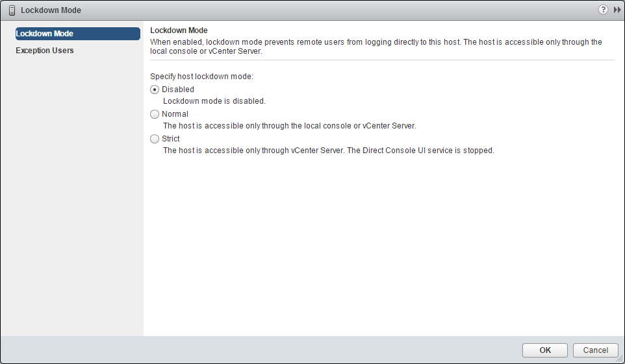Image resolution: width=625 pixels, height=364 pixels.
Task: Click the double-arrow expand icon
Action: point(617,10)
